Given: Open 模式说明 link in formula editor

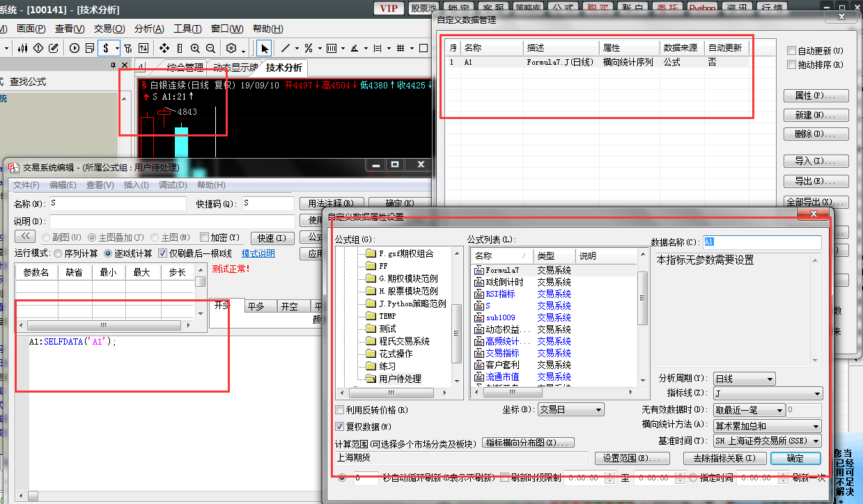Looking at the screenshot, I should tap(258, 253).
